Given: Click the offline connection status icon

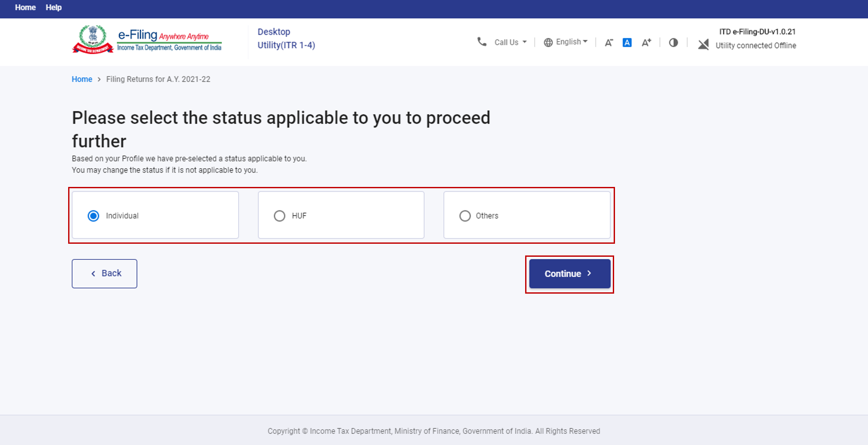Looking at the screenshot, I should 703,44.
